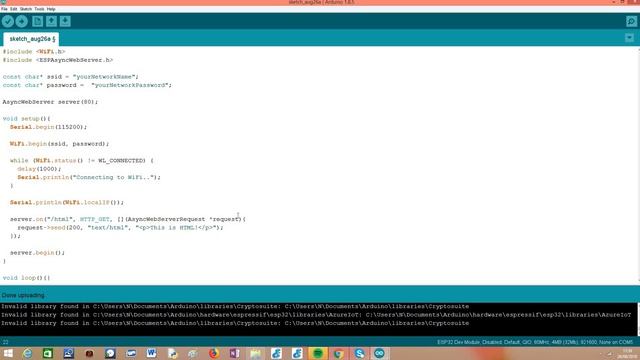Launch Firefox from the taskbar
The image size is (640, 360).
click(213, 353)
